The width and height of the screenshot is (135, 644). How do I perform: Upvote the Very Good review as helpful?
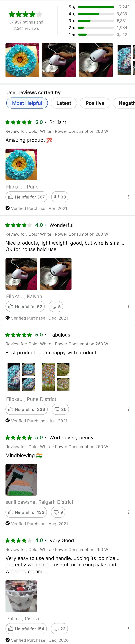pos(26,629)
